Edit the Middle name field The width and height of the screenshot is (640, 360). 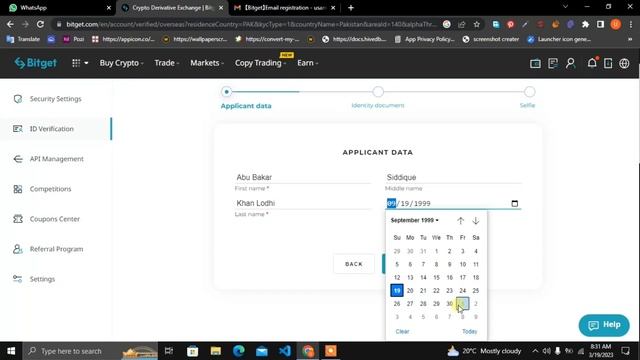tap(453, 177)
